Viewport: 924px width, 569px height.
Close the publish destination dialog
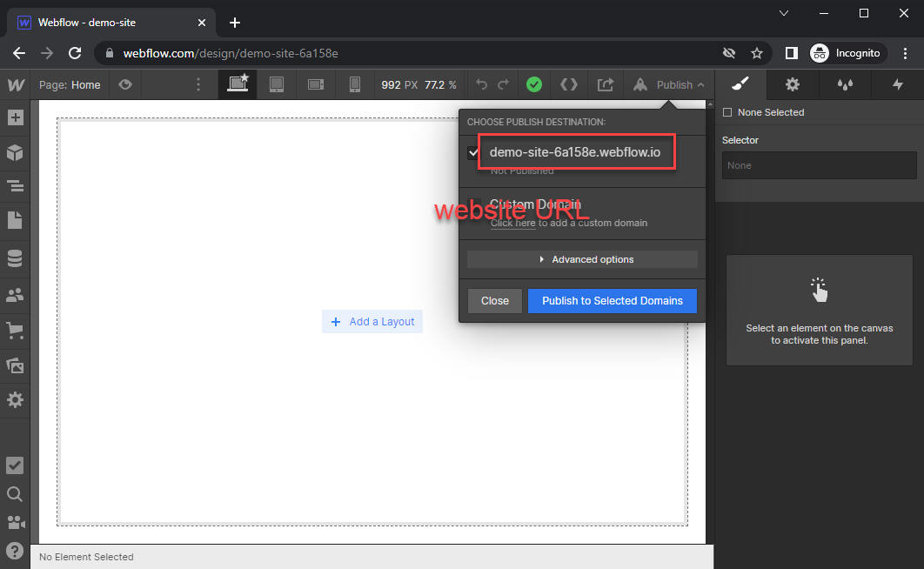click(495, 301)
